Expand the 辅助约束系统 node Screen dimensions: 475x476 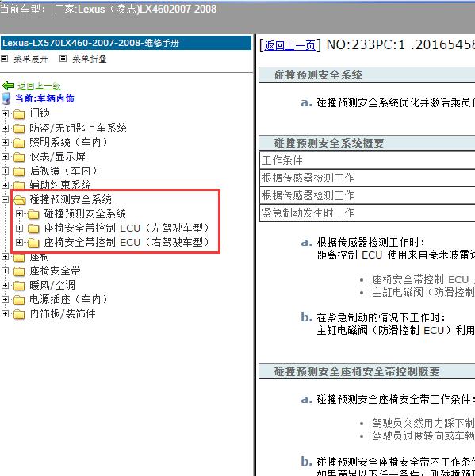click(x=5, y=185)
